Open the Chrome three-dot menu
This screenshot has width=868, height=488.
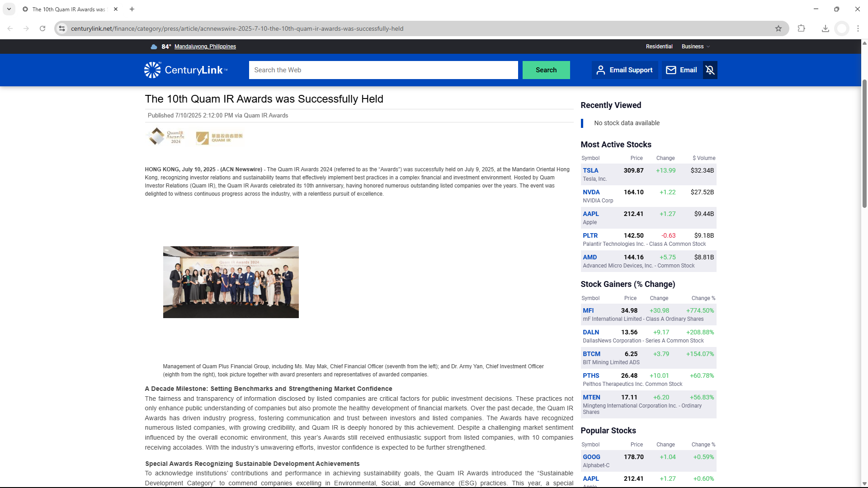coord(858,28)
